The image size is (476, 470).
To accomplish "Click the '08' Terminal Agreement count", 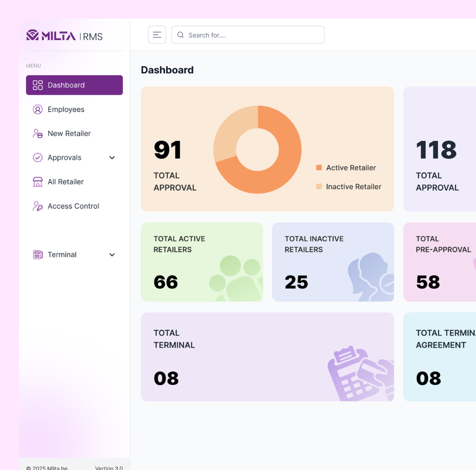I will click(x=429, y=378).
